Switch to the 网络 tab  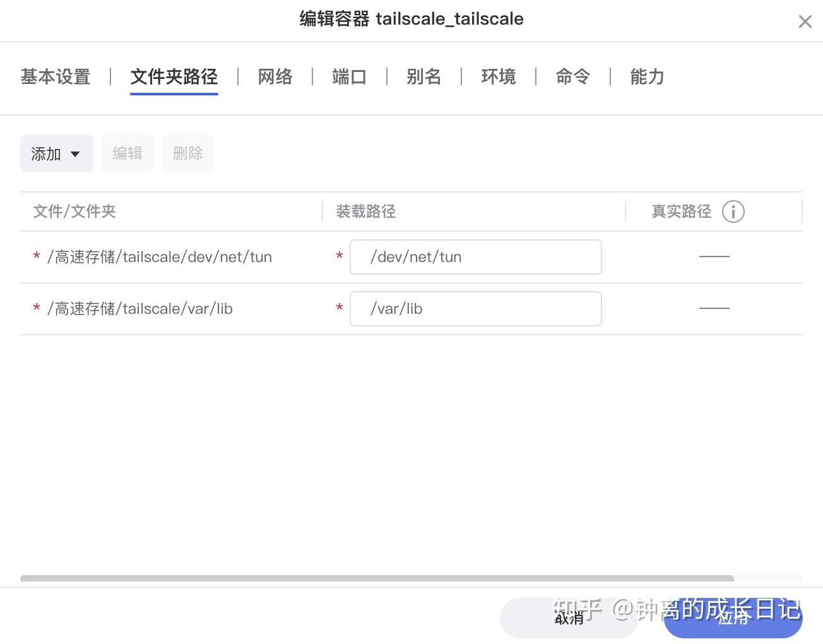275,76
